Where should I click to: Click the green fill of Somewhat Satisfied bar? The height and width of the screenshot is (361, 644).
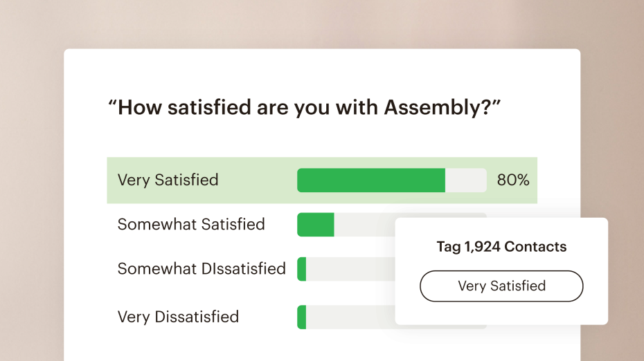316,225
